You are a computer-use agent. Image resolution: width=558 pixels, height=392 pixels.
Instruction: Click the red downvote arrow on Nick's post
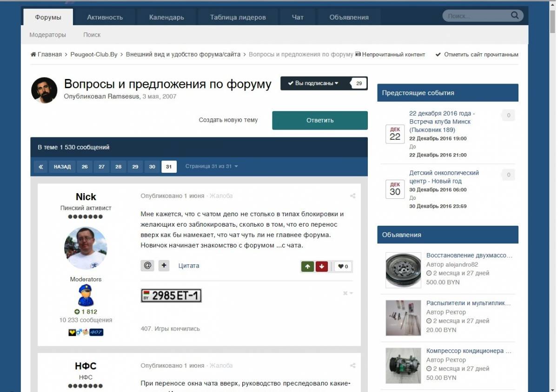pyautogui.click(x=322, y=267)
